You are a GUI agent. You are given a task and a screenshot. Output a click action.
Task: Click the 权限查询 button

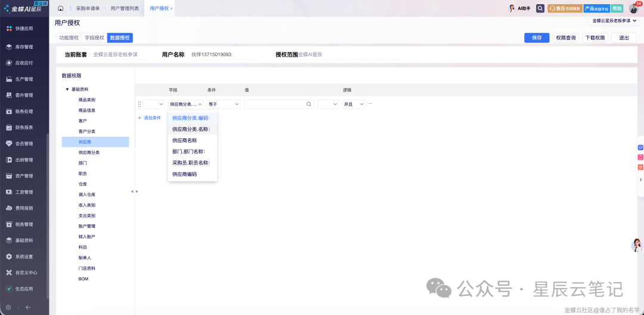(x=566, y=38)
